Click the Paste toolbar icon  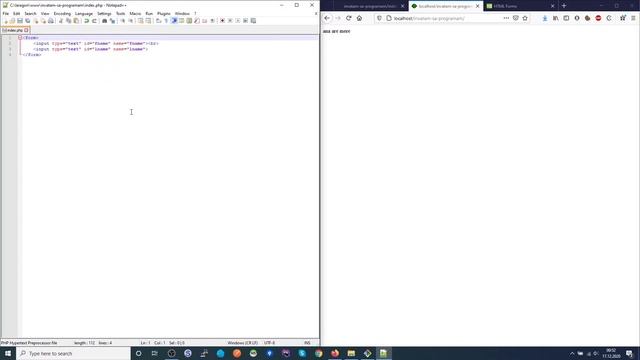[76, 21]
